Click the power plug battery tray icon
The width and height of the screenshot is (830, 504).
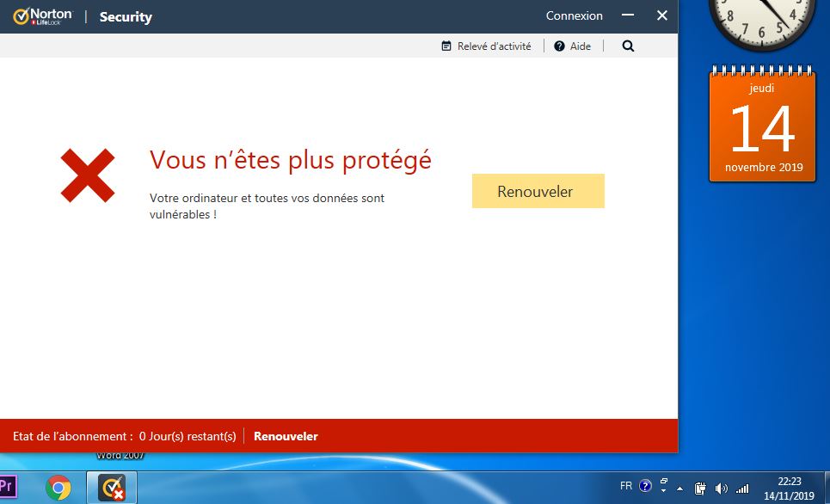700,489
